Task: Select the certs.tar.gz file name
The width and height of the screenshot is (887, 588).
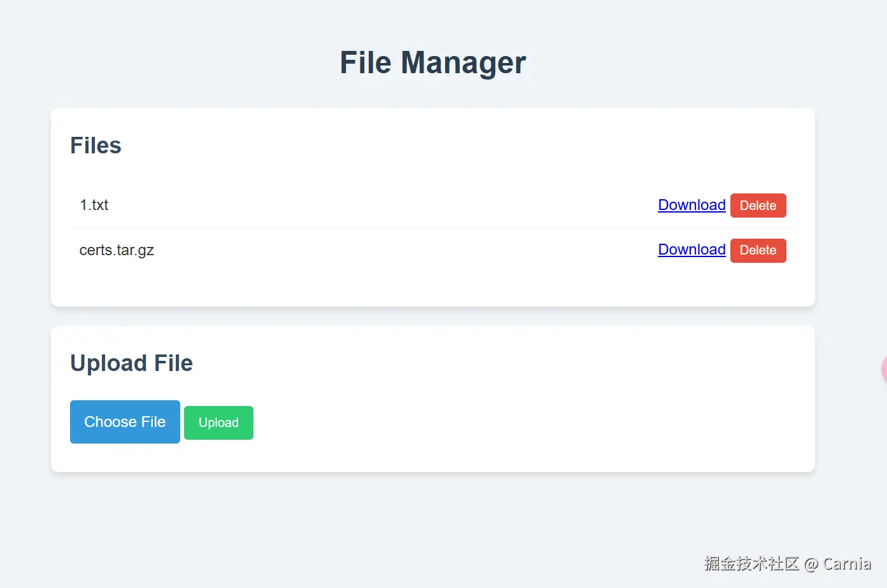Action: [117, 250]
